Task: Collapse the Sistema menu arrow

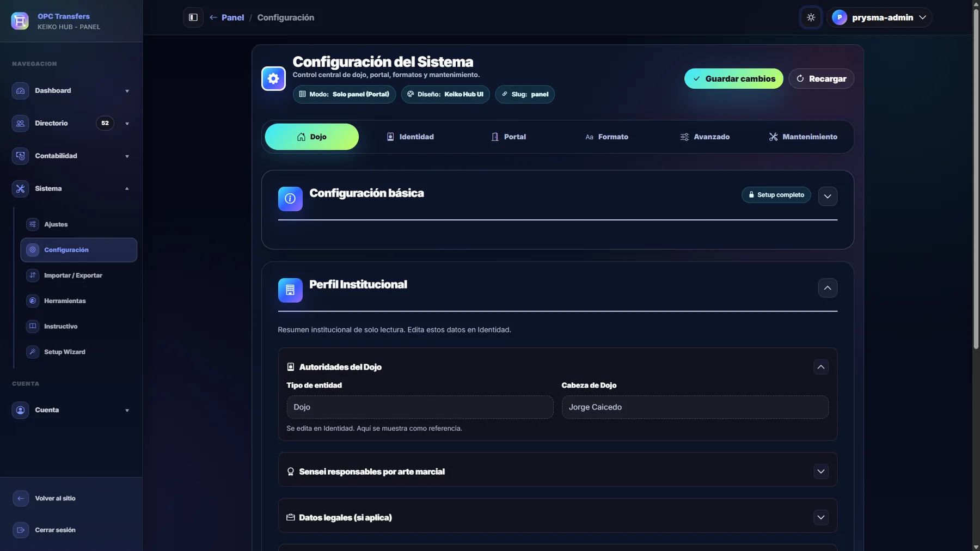Action: (x=127, y=189)
